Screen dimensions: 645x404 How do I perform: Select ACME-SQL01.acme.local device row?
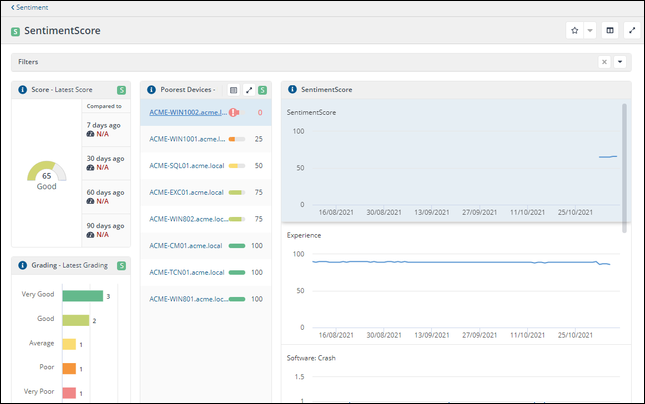pyautogui.click(x=186, y=165)
